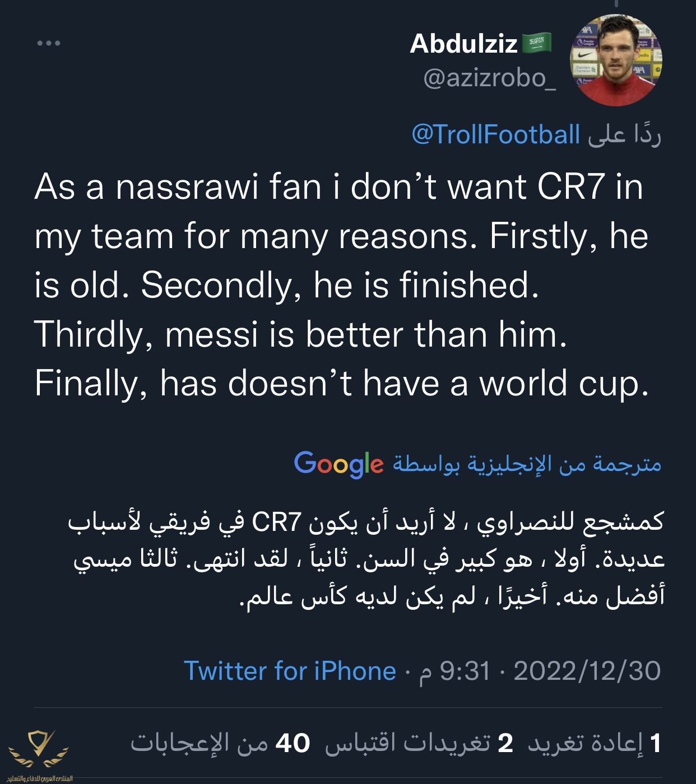Click the Saudi flag emoji beside the name
This screenshot has width=696, height=784.
coord(536,43)
